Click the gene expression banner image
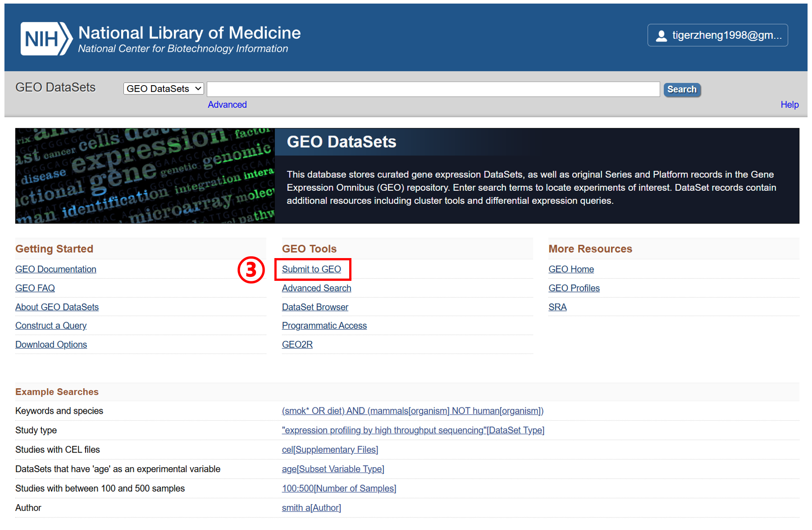The height and width of the screenshot is (530, 812). pos(145,176)
